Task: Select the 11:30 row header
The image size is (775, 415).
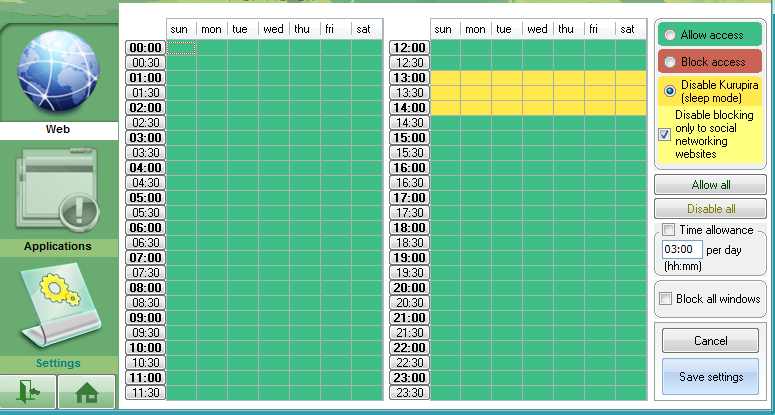Action: 146,393
